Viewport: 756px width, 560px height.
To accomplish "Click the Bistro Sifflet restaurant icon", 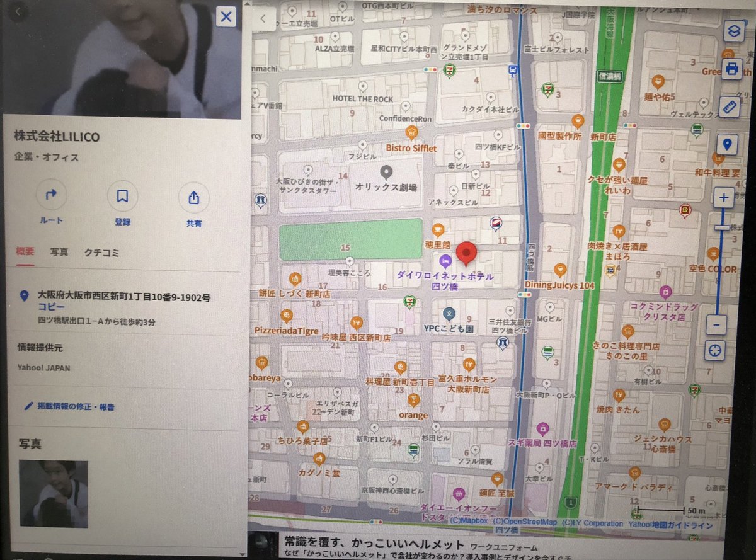I will click(x=411, y=132).
